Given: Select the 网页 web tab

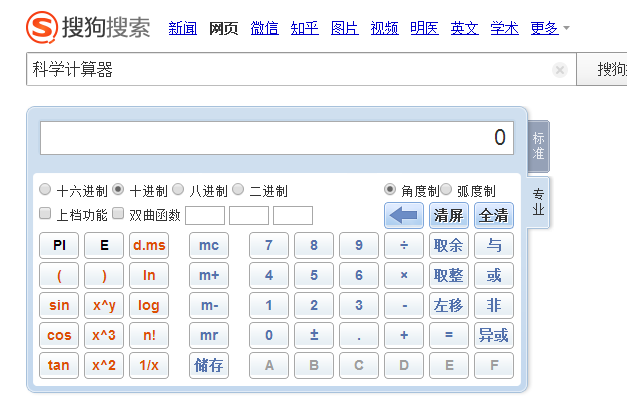Looking at the screenshot, I should [x=224, y=28].
